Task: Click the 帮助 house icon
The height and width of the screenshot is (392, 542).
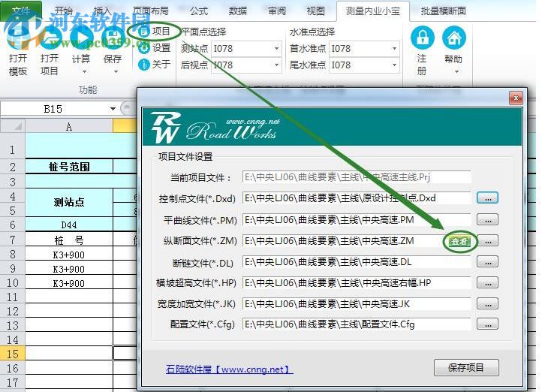Action: (x=453, y=38)
